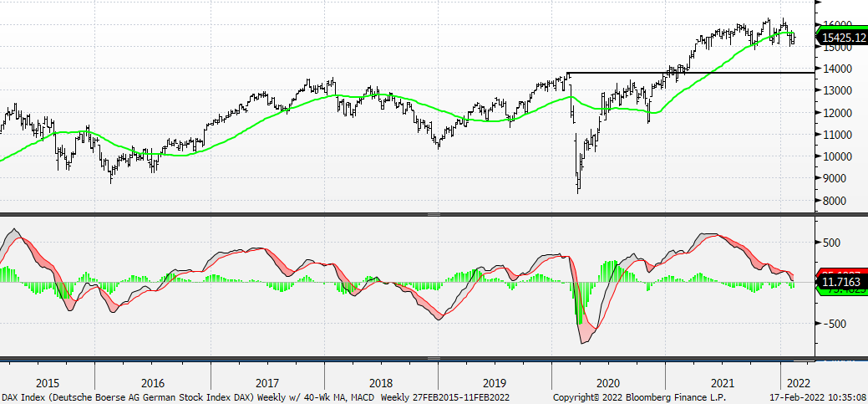This screenshot has height=404, width=868.
Task: Click the 10000 price axis label
Action: [x=836, y=157]
